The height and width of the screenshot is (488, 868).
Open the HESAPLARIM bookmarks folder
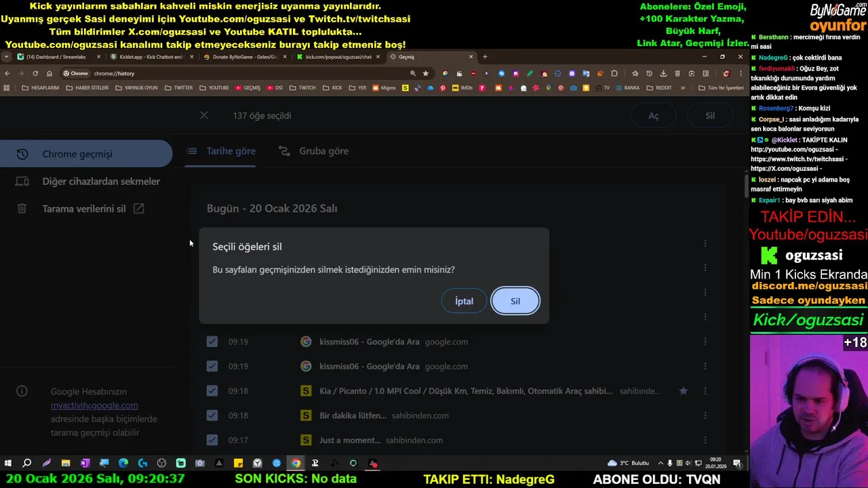click(x=41, y=87)
